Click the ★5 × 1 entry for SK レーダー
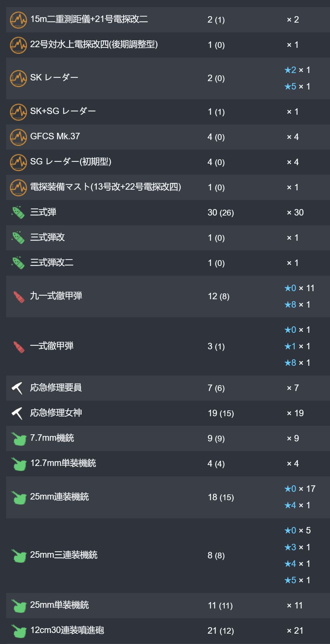The image size is (330, 644). pyautogui.click(x=297, y=87)
